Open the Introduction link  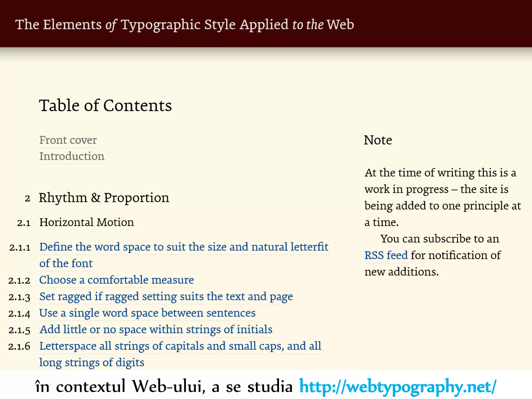click(x=72, y=156)
